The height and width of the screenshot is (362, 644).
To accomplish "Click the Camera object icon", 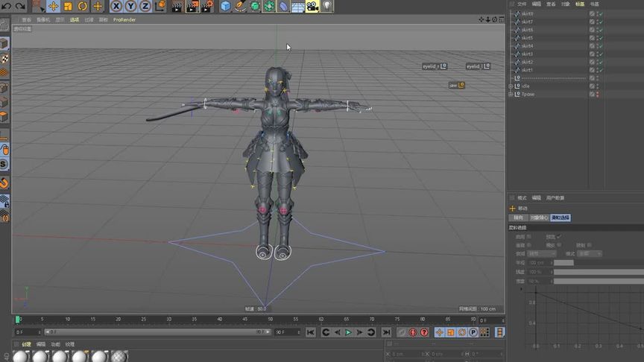I will (312, 6).
